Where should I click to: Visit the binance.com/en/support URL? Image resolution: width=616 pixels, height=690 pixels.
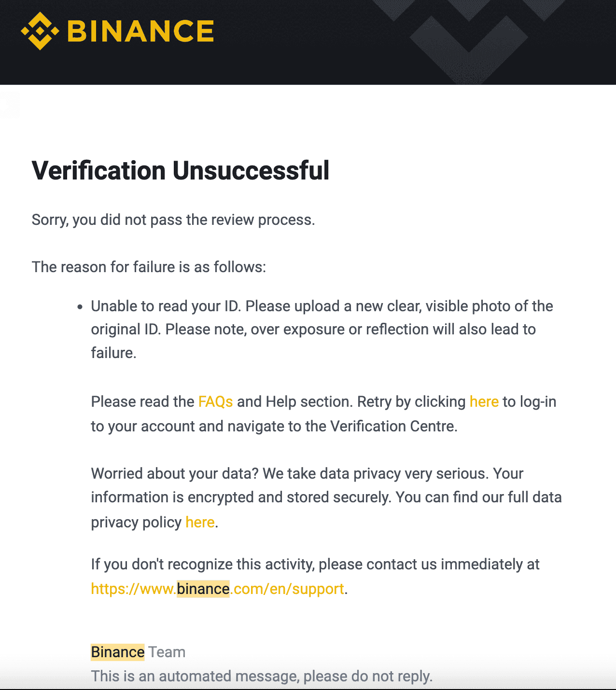coord(217,589)
